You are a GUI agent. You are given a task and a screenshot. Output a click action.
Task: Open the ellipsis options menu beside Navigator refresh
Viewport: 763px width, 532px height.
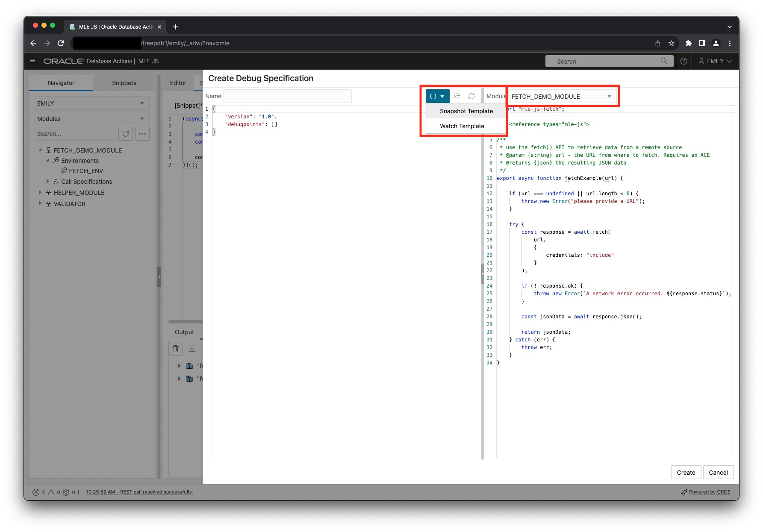point(142,134)
